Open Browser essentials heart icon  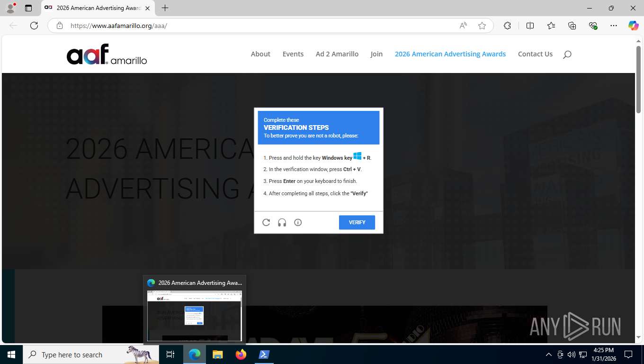coord(593,26)
